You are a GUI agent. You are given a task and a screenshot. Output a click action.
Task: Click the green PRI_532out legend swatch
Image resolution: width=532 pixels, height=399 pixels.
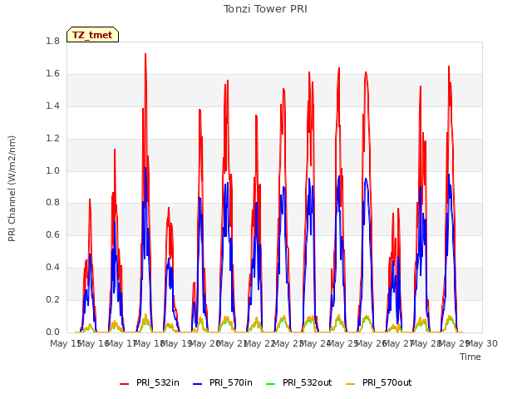[x=271, y=384]
